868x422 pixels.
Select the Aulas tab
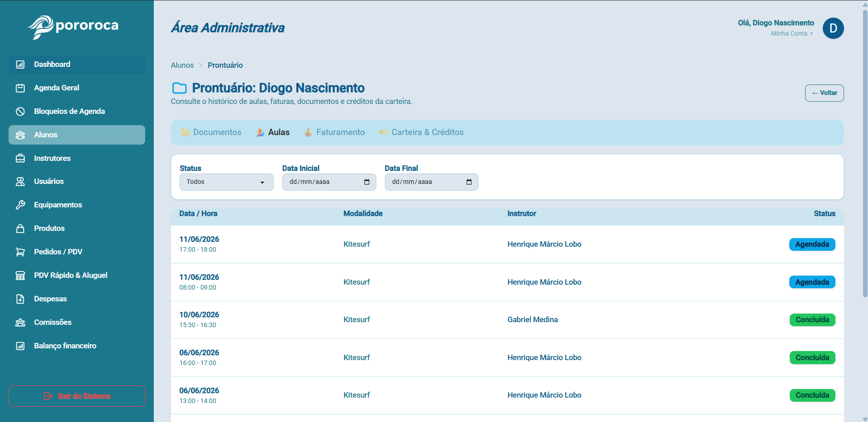pyautogui.click(x=273, y=132)
